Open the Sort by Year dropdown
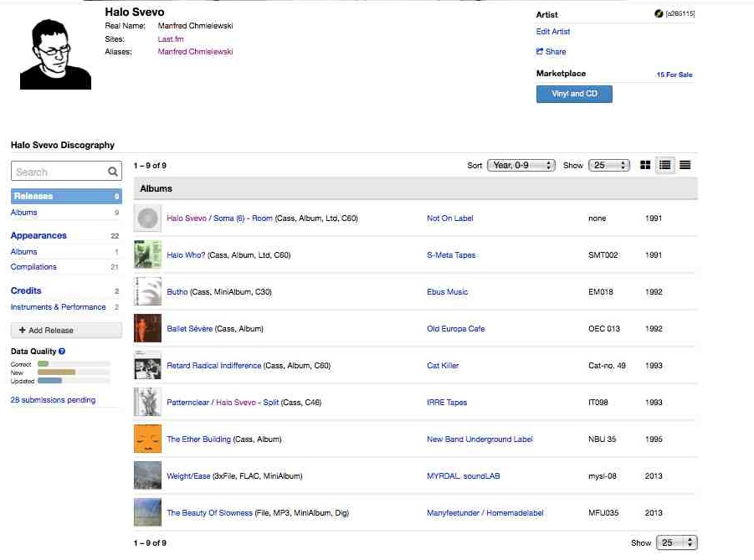 pyautogui.click(x=522, y=165)
